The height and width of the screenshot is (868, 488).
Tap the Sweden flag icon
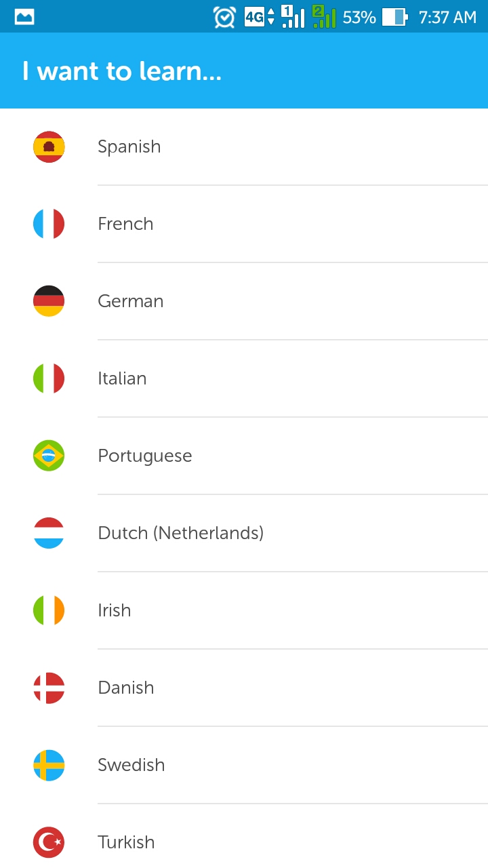49,765
